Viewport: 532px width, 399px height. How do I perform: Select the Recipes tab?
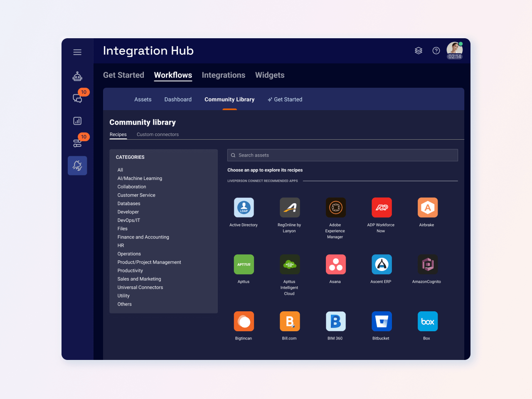[x=118, y=134]
